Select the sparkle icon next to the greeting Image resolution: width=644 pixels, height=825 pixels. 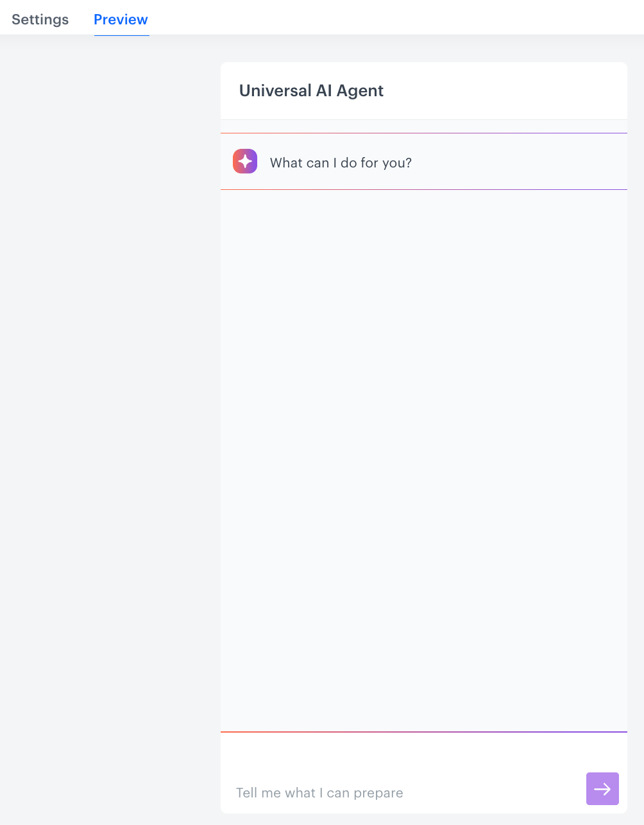[x=245, y=161]
